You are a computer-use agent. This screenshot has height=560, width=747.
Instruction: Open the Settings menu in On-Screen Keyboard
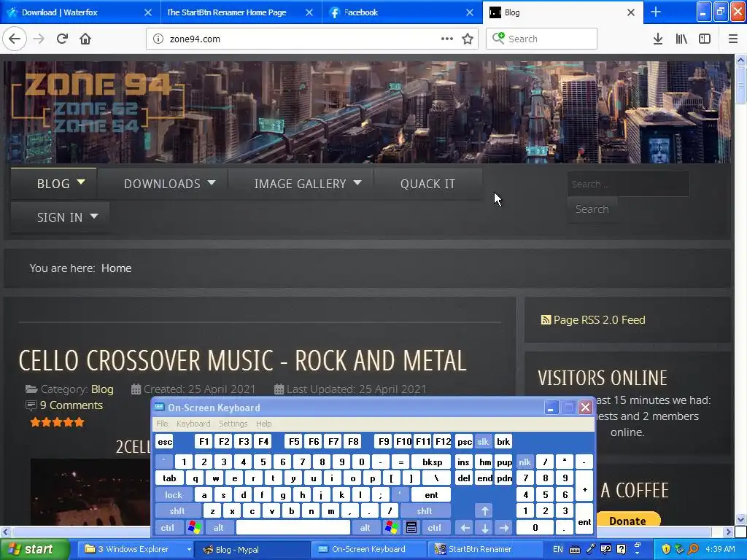click(x=233, y=424)
